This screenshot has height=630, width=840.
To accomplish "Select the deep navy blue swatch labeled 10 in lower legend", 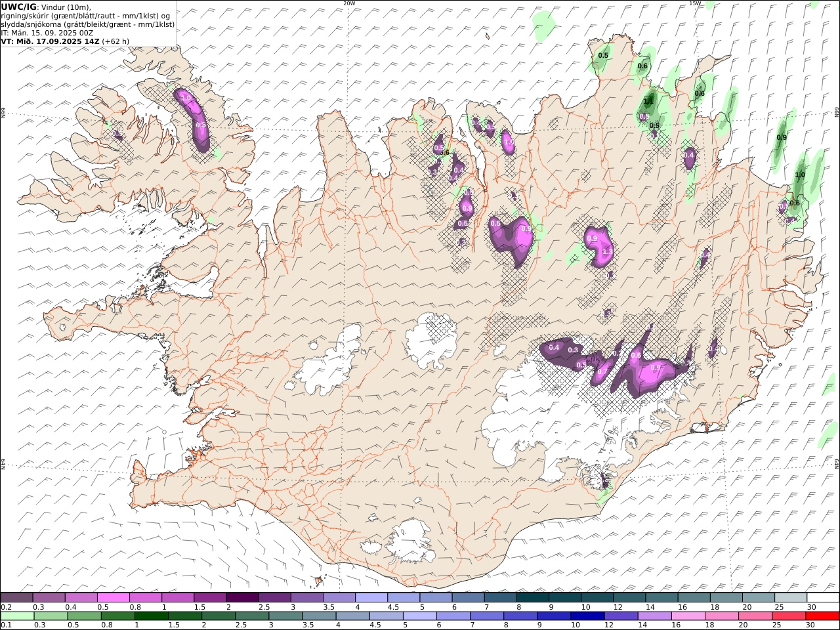I will pos(587,616).
